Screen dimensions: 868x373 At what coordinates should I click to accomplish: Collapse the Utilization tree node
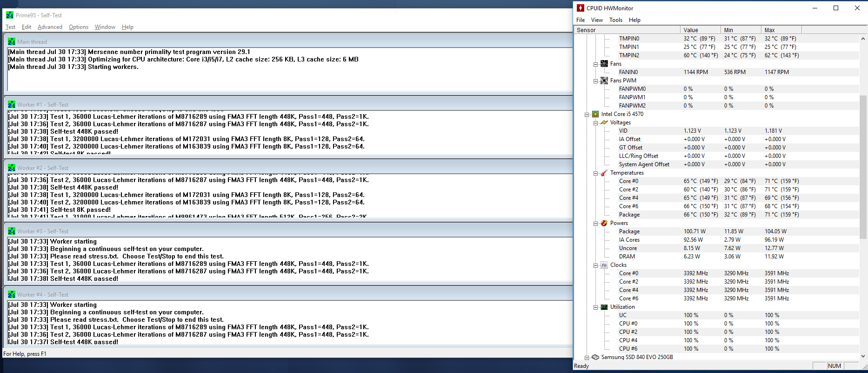pyautogui.click(x=596, y=307)
